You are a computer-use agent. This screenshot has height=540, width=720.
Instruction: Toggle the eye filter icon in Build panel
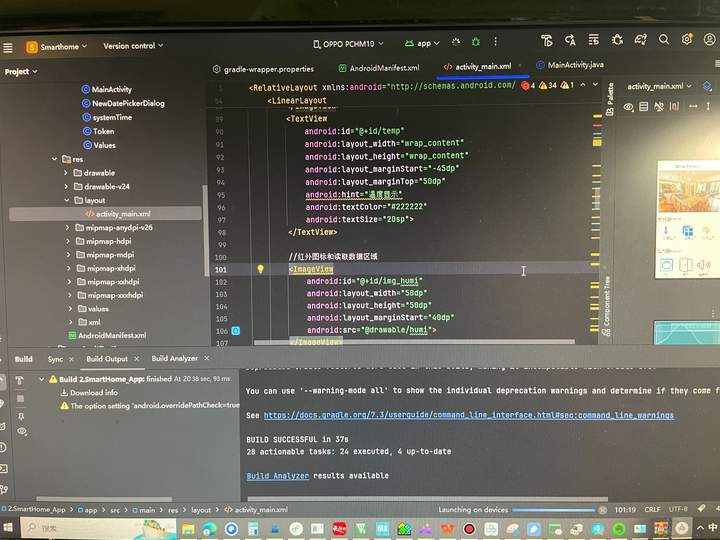click(x=22, y=431)
